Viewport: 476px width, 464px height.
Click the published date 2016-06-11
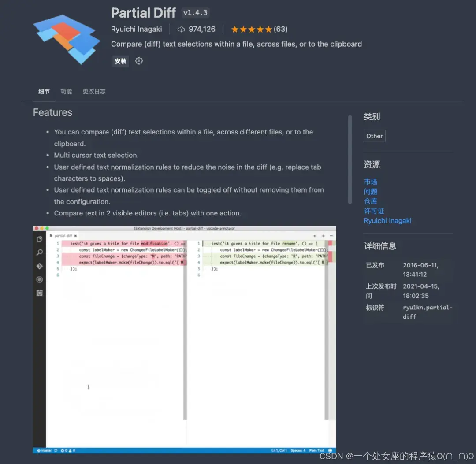point(420,270)
